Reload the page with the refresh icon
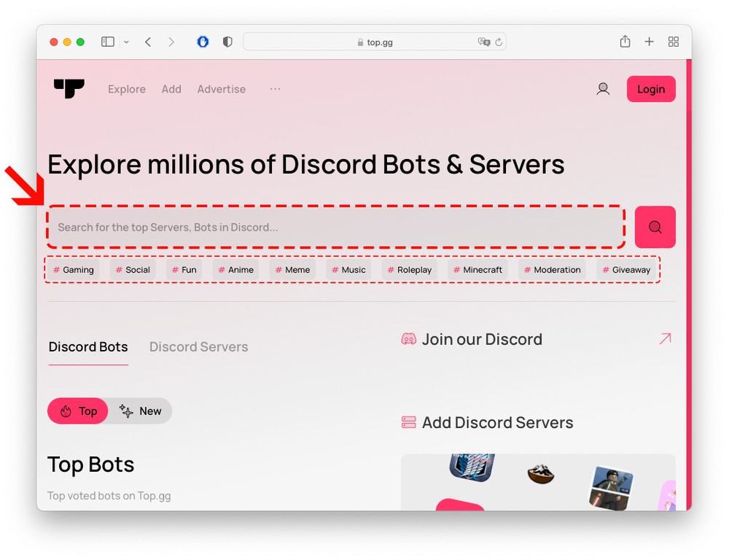729x560 pixels. click(x=499, y=42)
